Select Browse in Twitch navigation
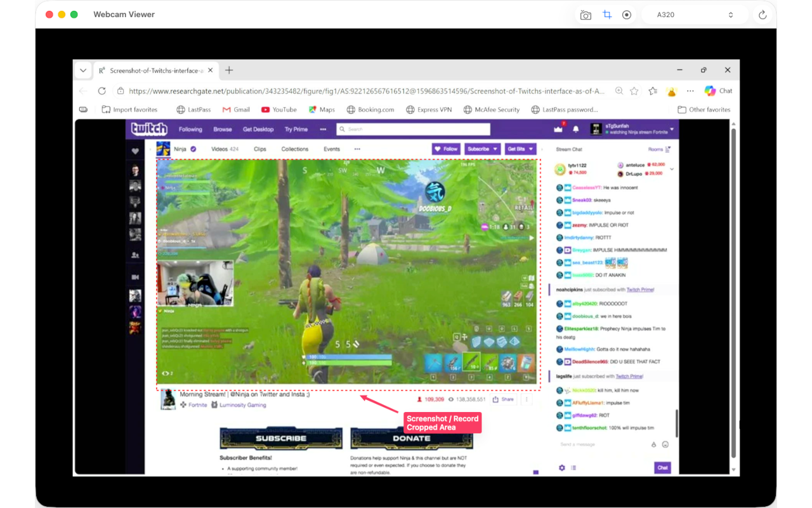Viewport: 812px width, 508px height. [223, 129]
